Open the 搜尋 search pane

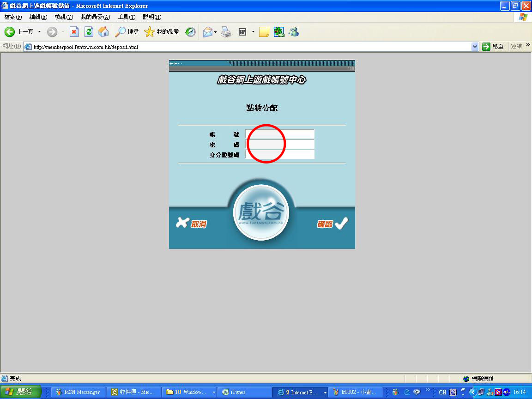tap(127, 32)
